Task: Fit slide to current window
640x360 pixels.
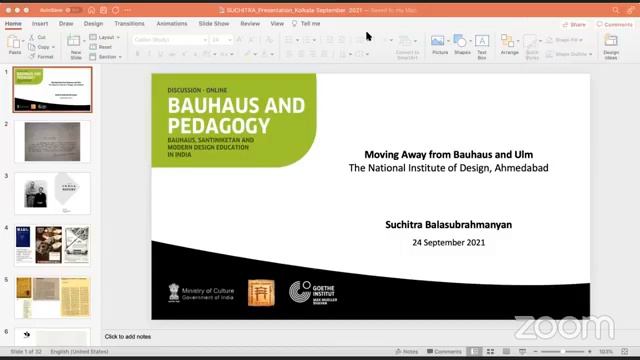Action: tap(624, 351)
